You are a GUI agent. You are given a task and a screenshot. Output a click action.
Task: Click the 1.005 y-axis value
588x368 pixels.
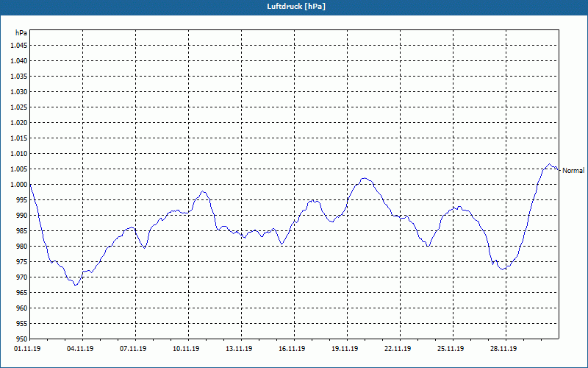[x=19, y=169]
